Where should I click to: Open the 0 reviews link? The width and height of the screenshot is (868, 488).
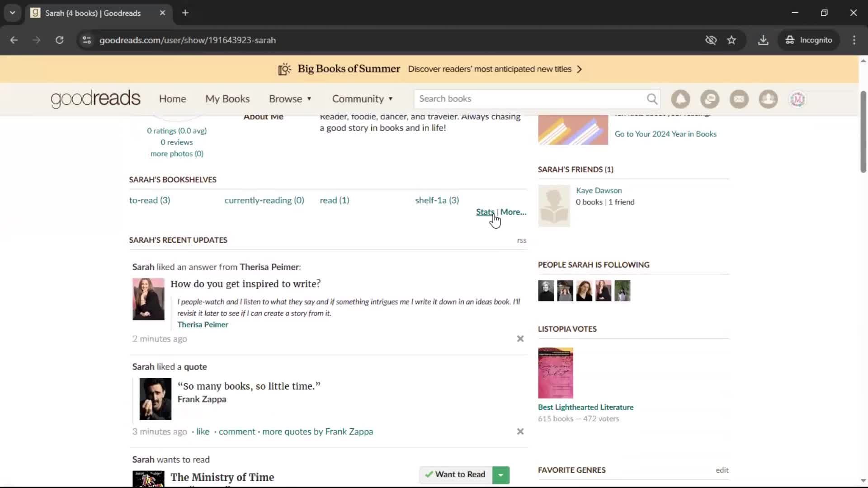(x=177, y=142)
